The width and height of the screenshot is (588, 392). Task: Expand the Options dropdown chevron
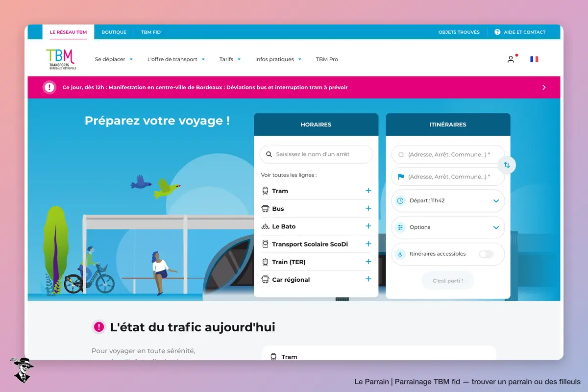tap(496, 227)
